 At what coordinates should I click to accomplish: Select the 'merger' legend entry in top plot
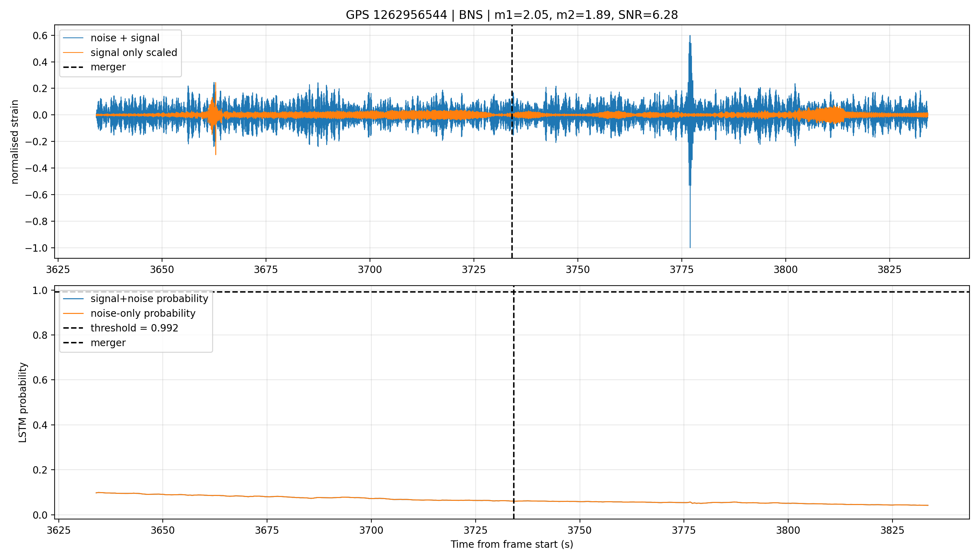(94, 67)
